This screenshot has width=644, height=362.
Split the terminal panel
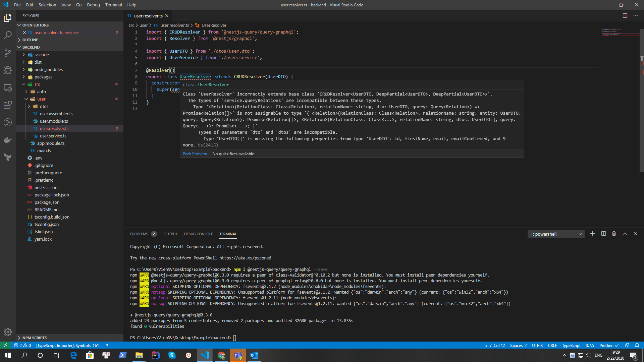(x=603, y=234)
